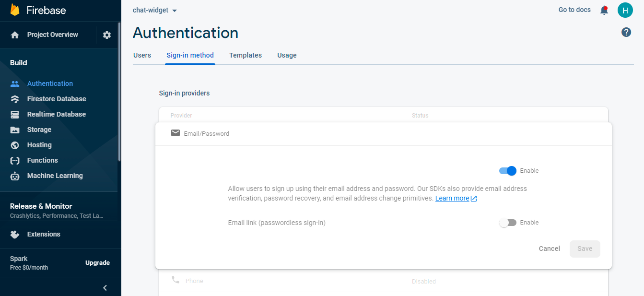Collapse the sidebar with the chevron
Image resolution: width=644 pixels, height=296 pixels.
click(105, 287)
